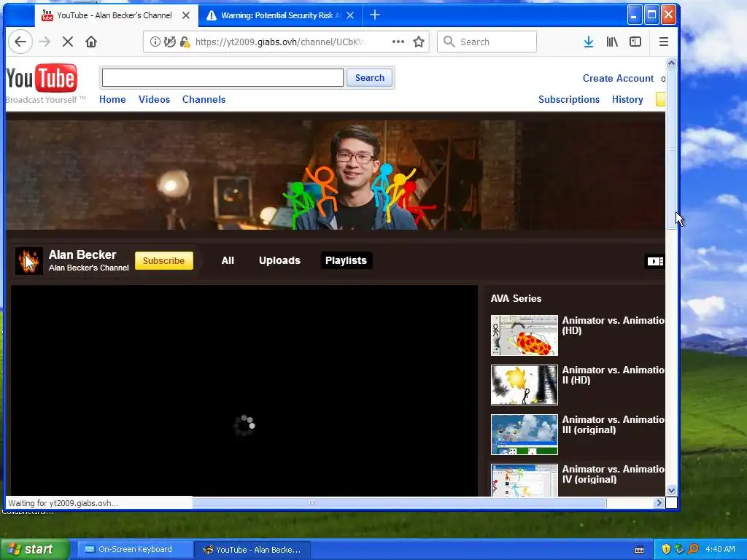
Task: Open a new tab with the plus icon
Action: click(375, 15)
